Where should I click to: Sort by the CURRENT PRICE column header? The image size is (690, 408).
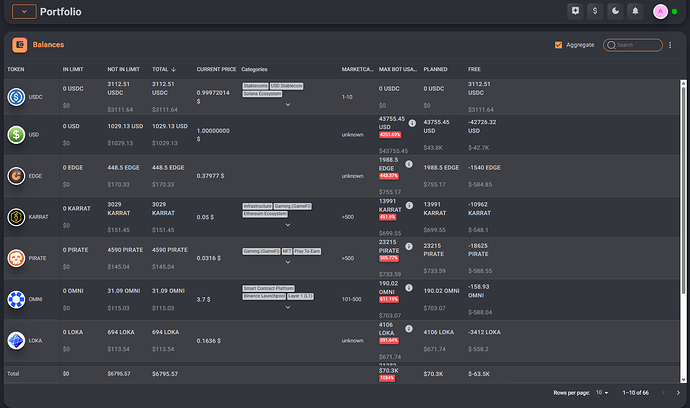point(216,69)
